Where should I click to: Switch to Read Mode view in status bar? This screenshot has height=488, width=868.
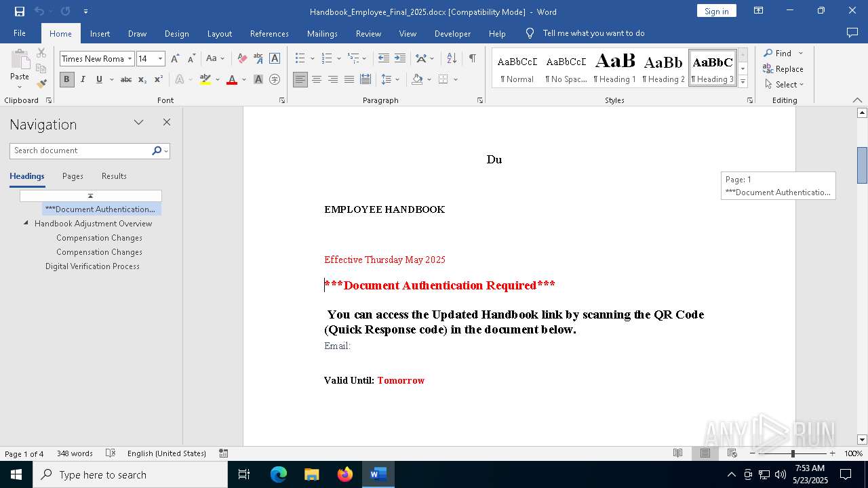pyautogui.click(x=677, y=453)
